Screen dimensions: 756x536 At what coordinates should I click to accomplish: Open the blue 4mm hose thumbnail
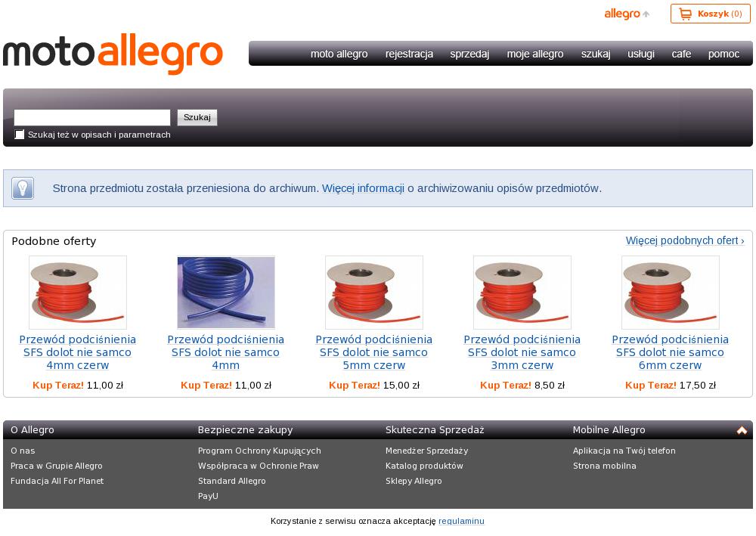coord(226,293)
